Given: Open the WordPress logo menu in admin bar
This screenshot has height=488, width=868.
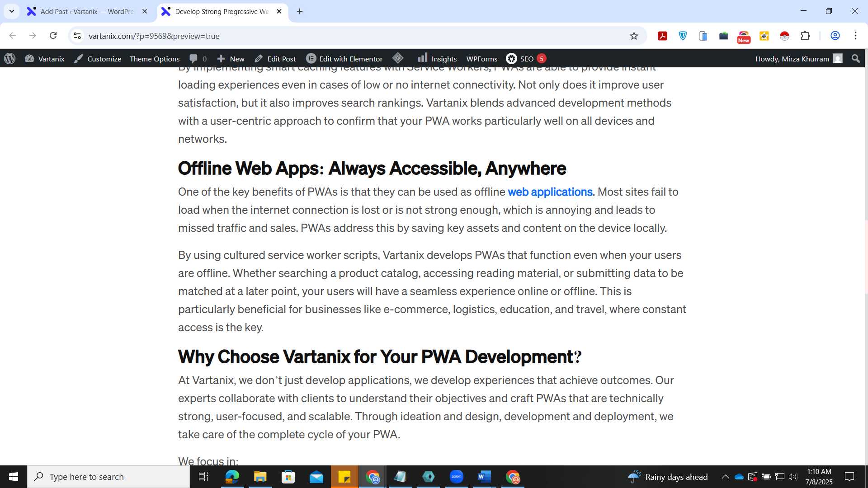Looking at the screenshot, I should coord(10,59).
